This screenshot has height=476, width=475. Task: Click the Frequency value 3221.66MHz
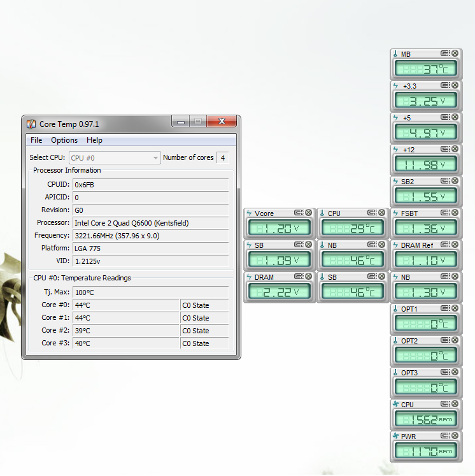[150, 236]
